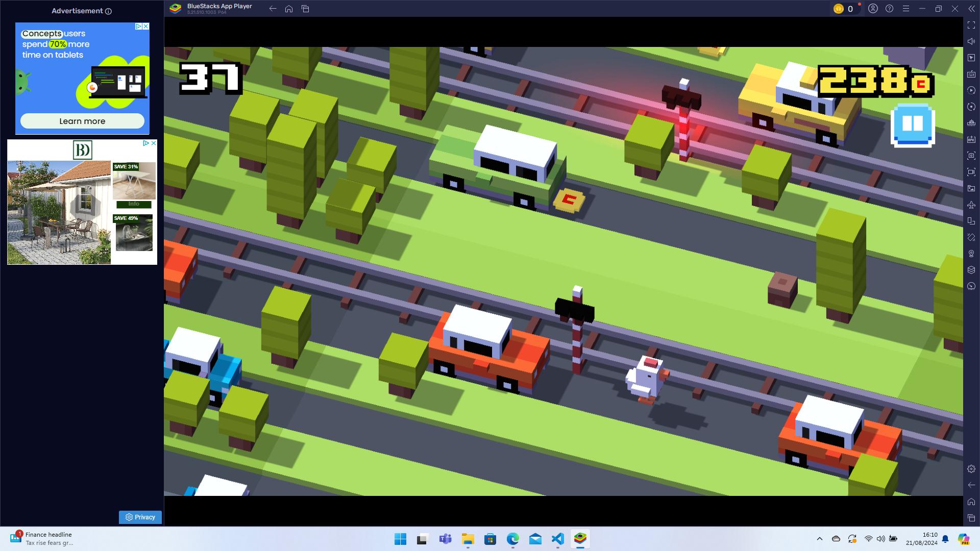Image resolution: width=980 pixels, height=551 pixels.
Task: Start screen recording from the sidebar
Action: 971,172
